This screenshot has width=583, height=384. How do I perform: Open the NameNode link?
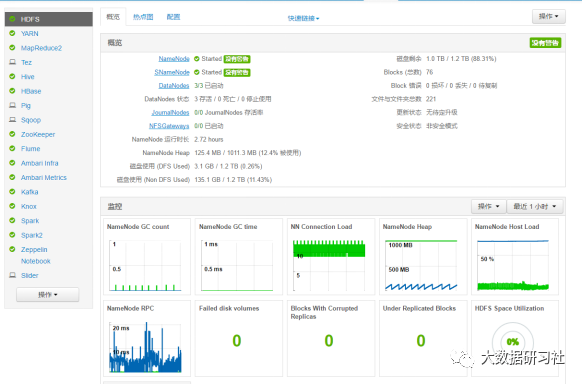coord(174,59)
